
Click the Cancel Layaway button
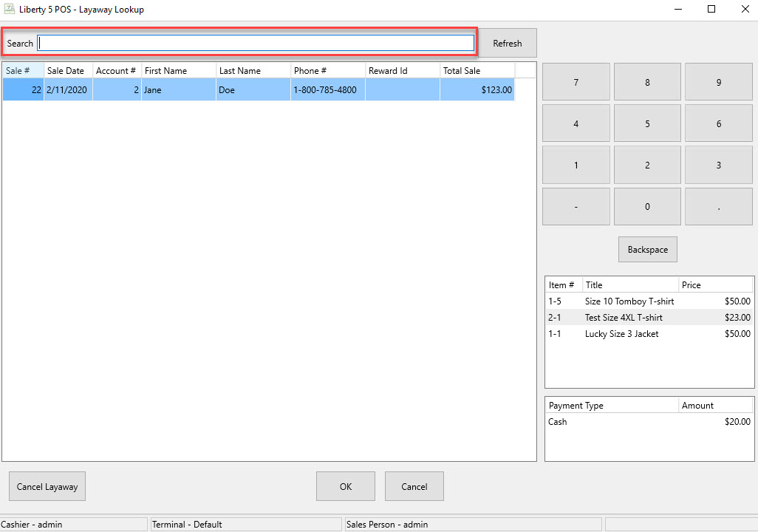coord(47,486)
